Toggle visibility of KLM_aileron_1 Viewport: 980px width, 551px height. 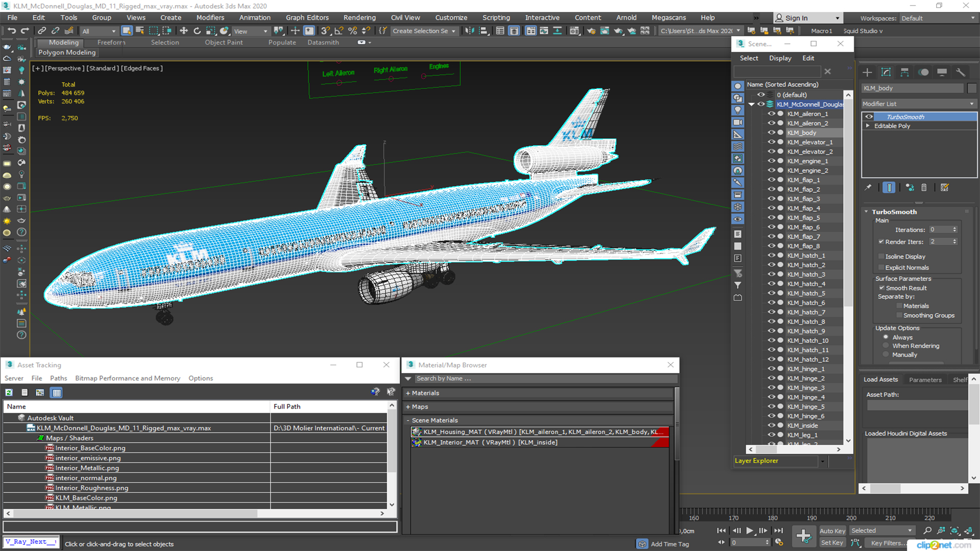pos(771,114)
